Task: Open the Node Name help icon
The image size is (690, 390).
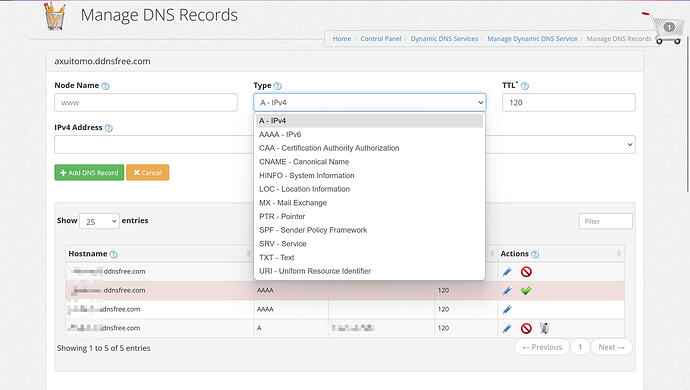Action: (105, 86)
